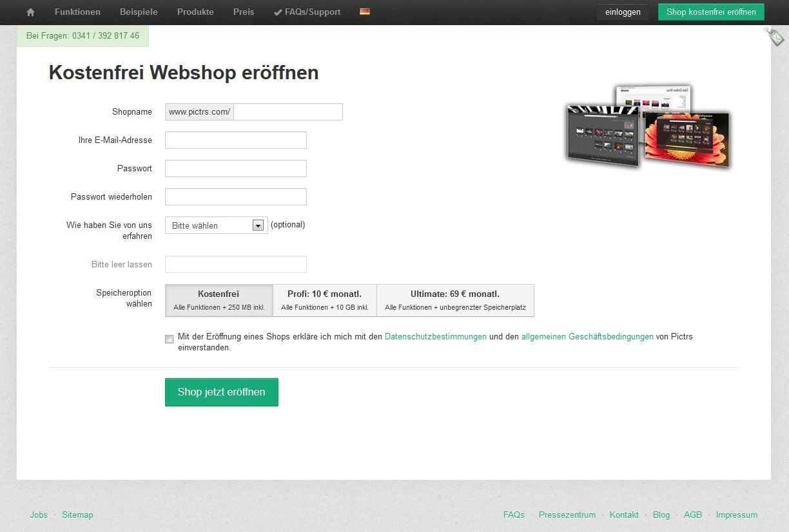Switch language via the German flag icon
789x532 pixels.
point(365,12)
